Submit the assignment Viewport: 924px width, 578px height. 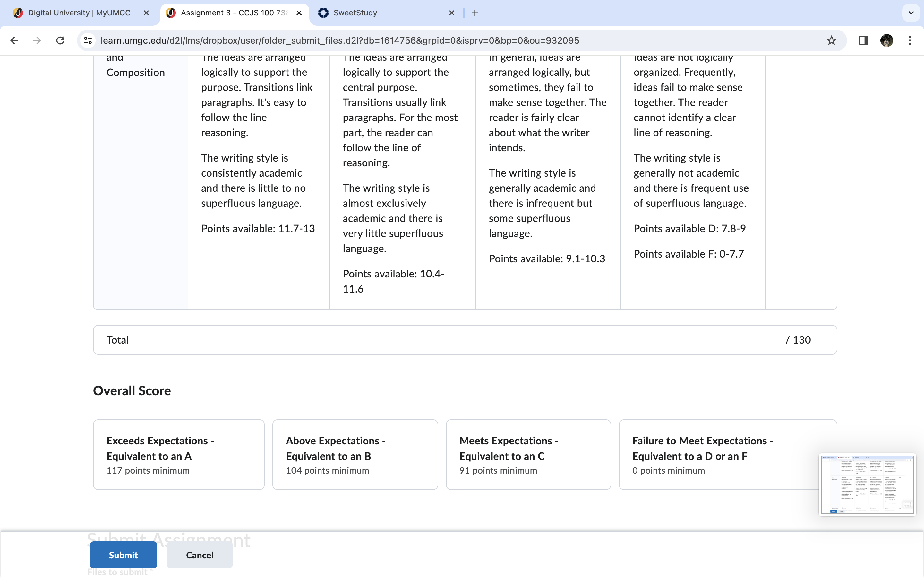coord(123,555)
